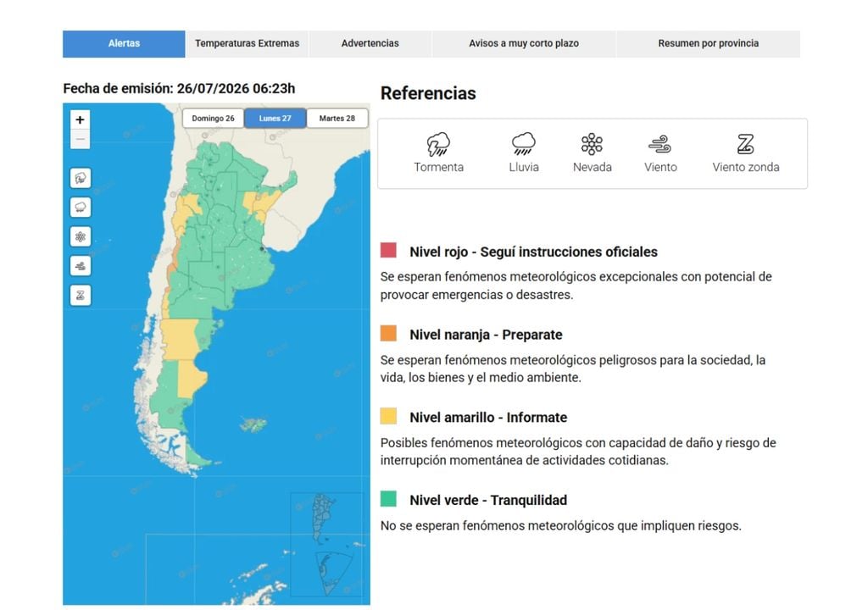Click 'Nivel amarillo - Informate' heading
Viewport: 868px width, 610px height.
point(488,418)
